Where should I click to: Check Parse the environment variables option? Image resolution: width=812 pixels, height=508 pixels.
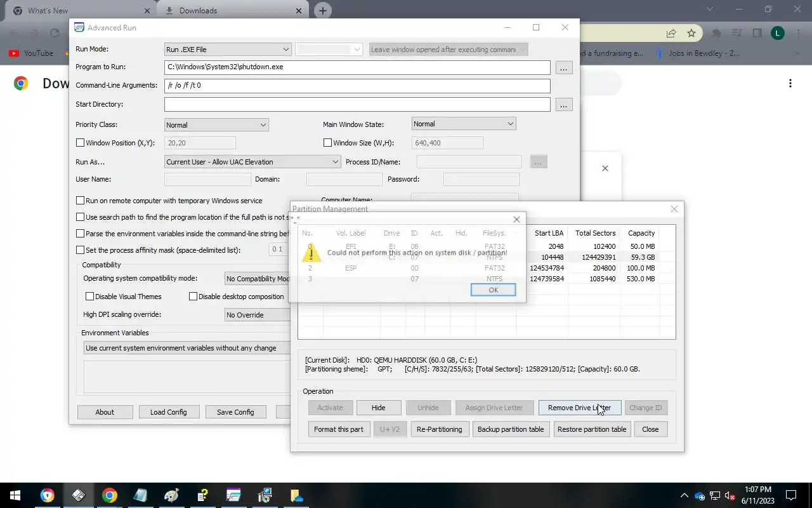(x=80, y=234)
